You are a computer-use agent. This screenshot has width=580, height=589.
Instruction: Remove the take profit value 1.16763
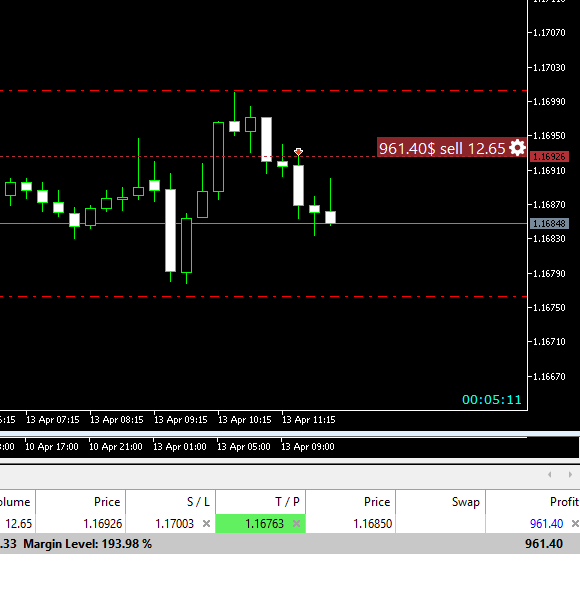[x=296, y=523]
